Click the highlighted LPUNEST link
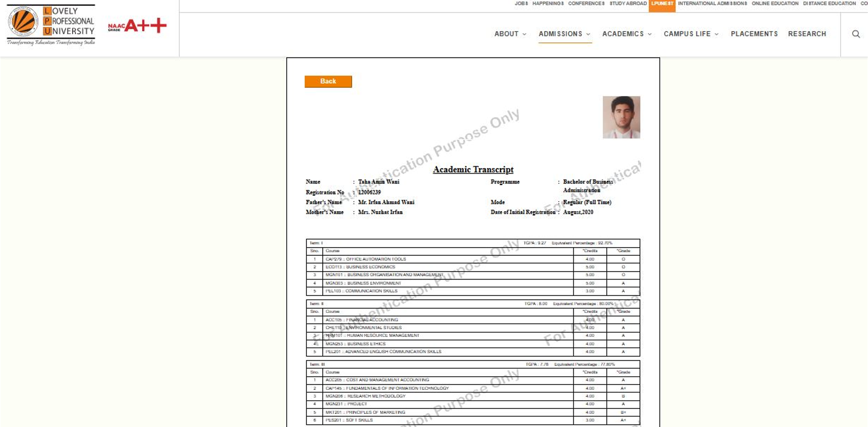Viewport: 868px width, 427px height. coord(662,4)
